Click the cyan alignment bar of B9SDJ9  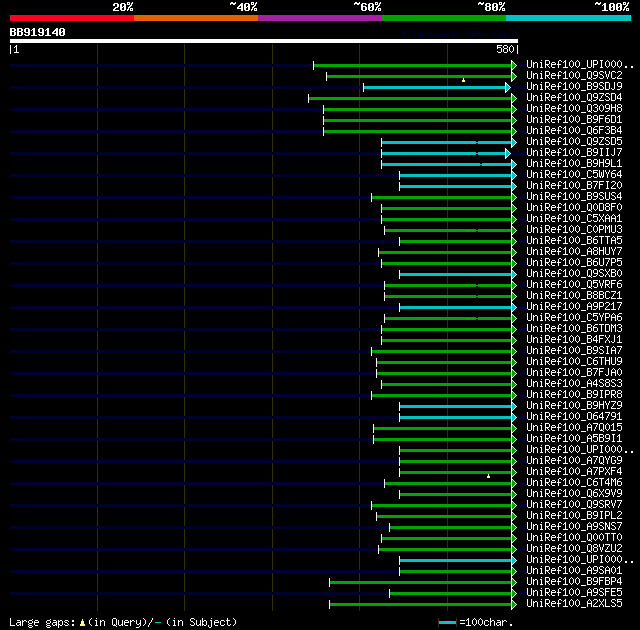(x=437, y=87)
